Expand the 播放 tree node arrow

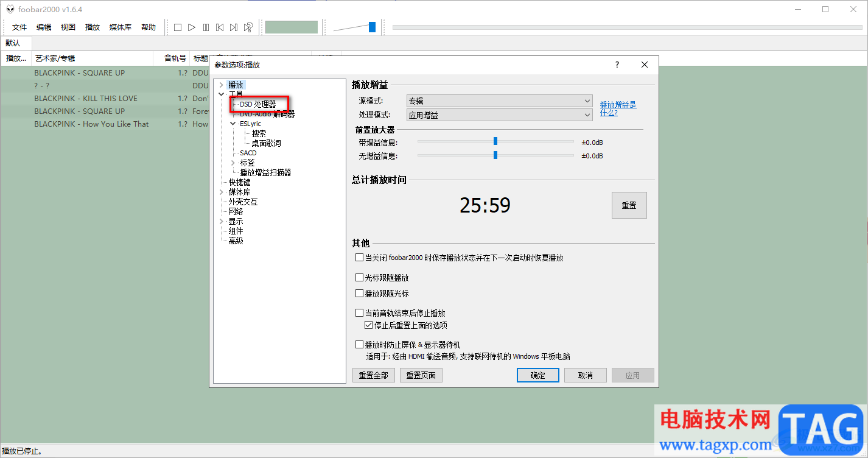point(221,85)
